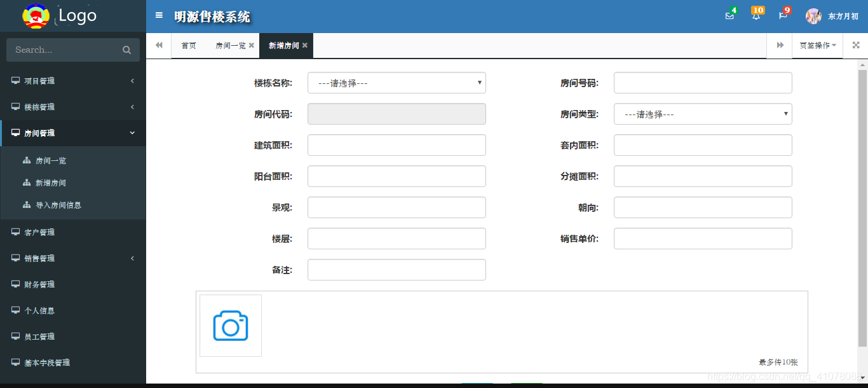Screen dimensions: 868x388
Task: Open 财务管理 menu
Action: [x=73, y=284]
